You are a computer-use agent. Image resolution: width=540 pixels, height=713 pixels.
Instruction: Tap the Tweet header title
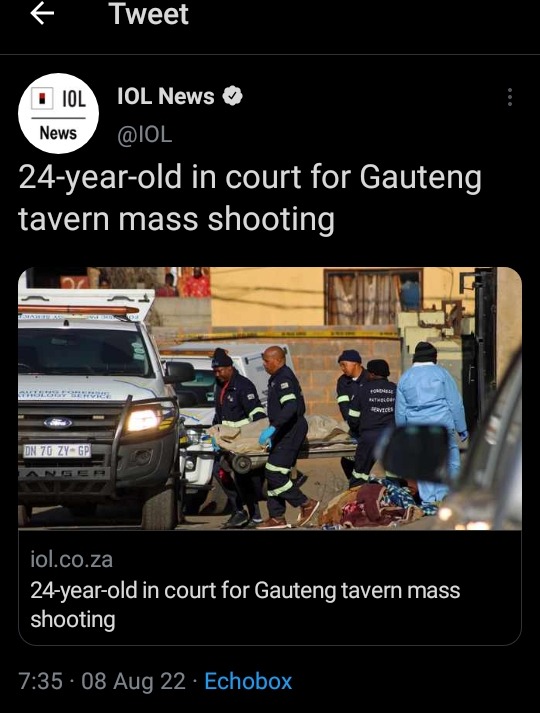pos(148,14)
